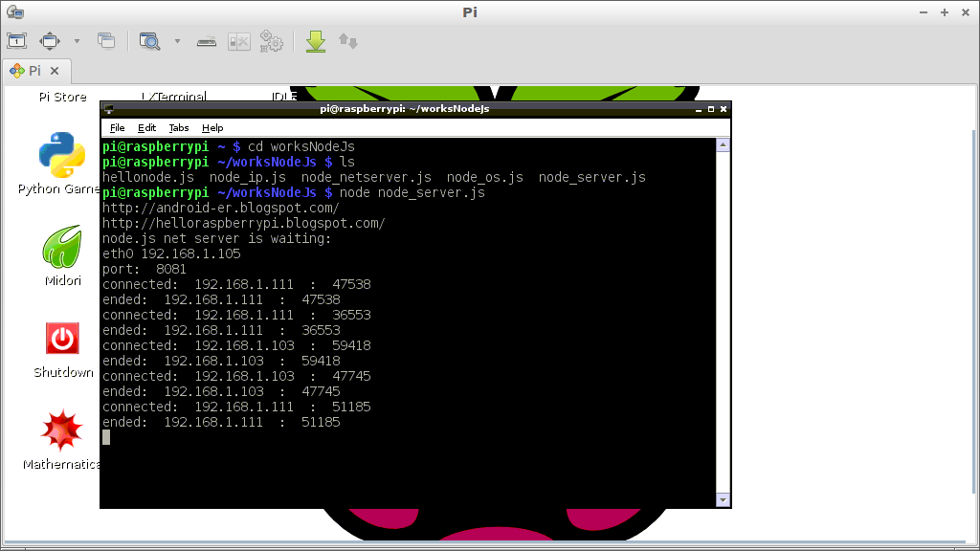Close the LXTerminal window
The width and height of the screenshot is (980, 551).
pyautogui.click(x=724, y=109)
